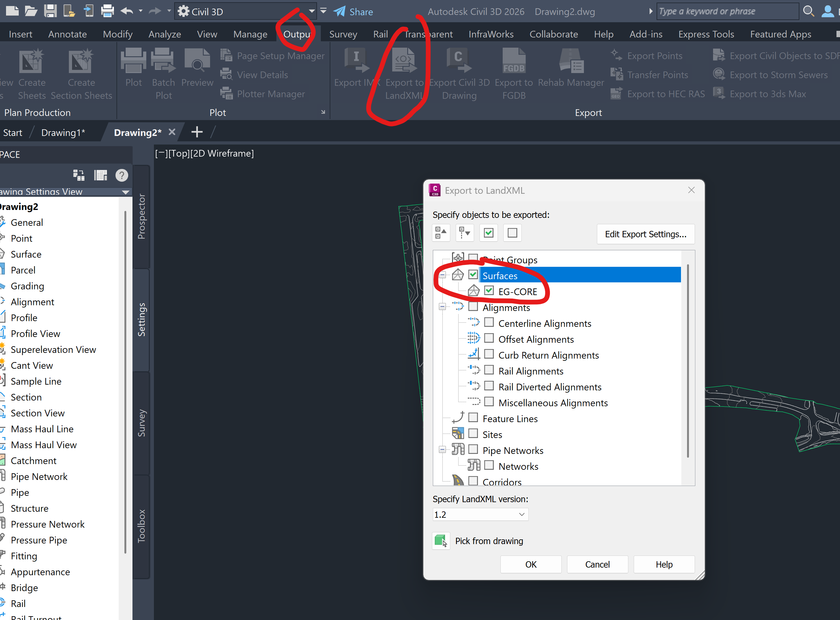Image resolution: width=840 pixels, height=620 pixels.
Task: Confirm export by clicking OK
Action: 531,564
